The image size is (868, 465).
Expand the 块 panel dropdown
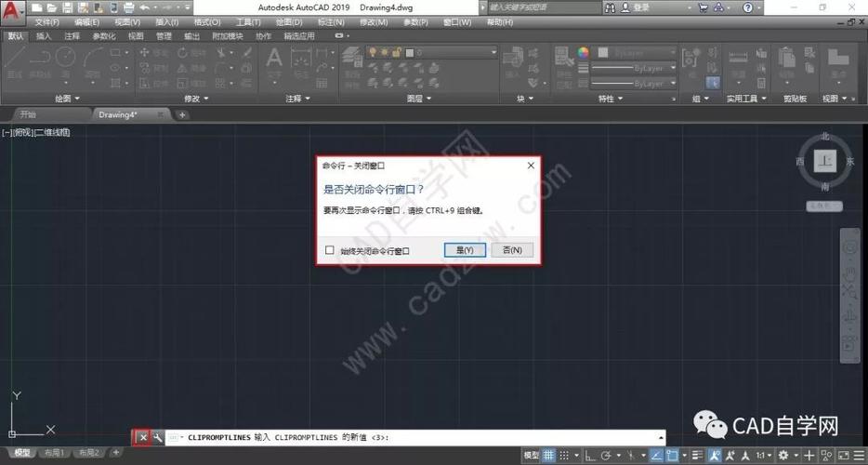(x=525, y=98)
